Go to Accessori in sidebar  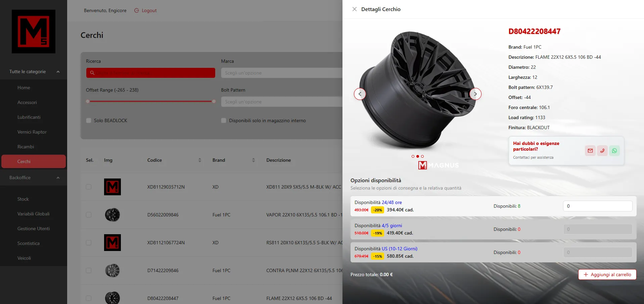pyautogui.click(x=27, y=102)
